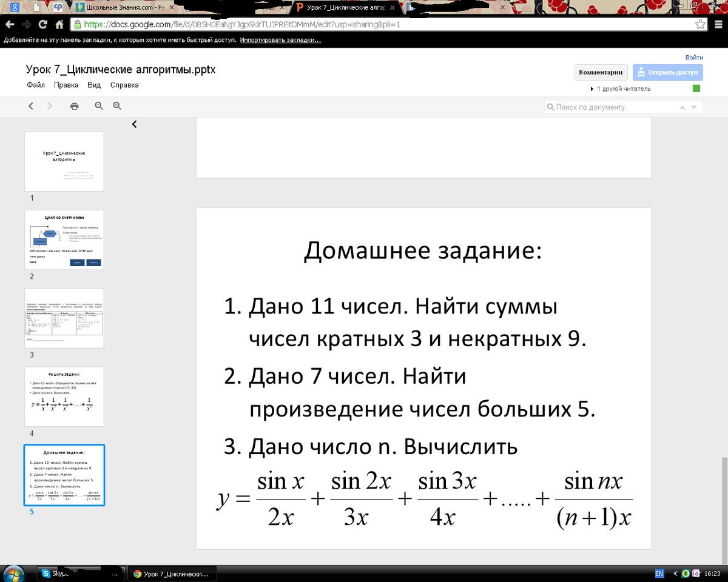The image size is (728, 582).
Task: Select slide 5 thumbnail Домашнее задание
Action: click(x=64, y=475)
